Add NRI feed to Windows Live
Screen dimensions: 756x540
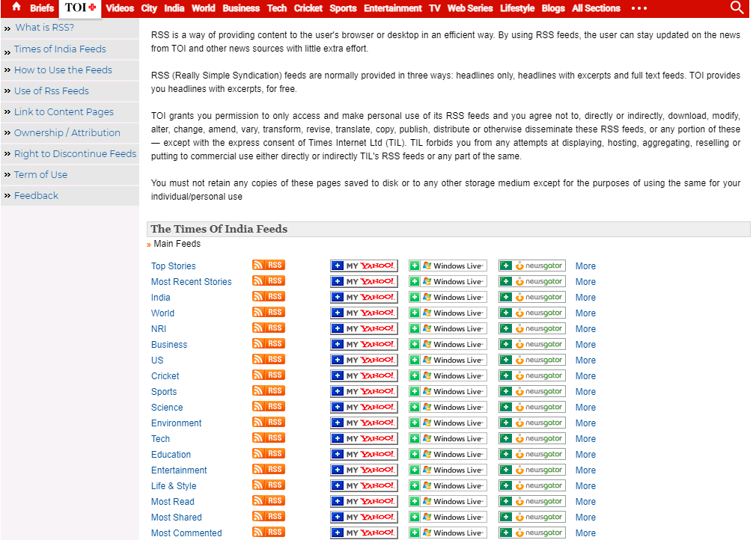[448, 328]
